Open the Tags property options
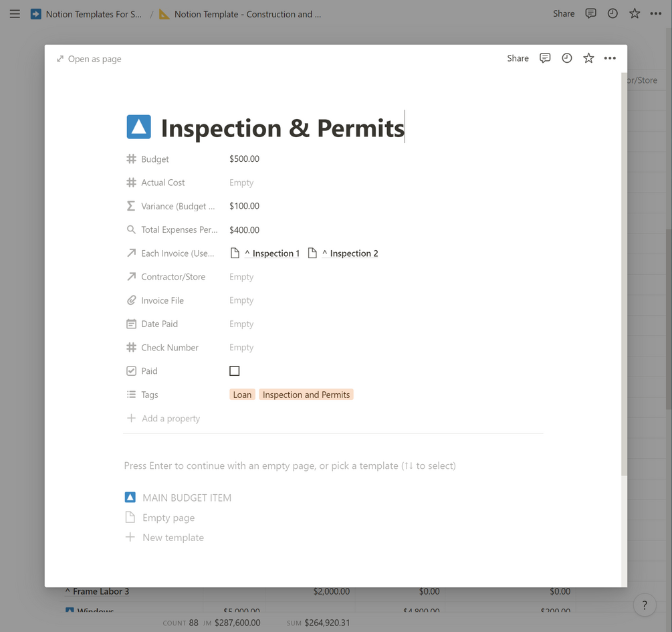The height and width of the screenshot is (632, 672). [x=149, y=395]
